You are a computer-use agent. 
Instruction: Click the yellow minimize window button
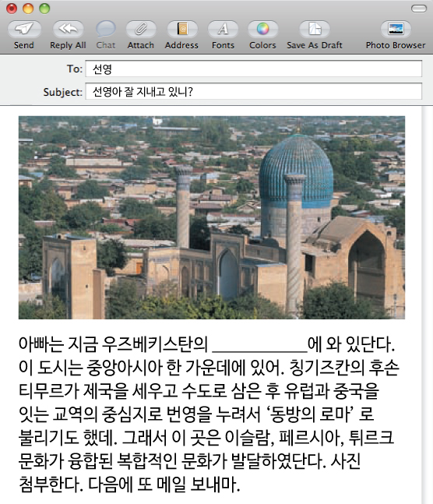tap(28, 9)
